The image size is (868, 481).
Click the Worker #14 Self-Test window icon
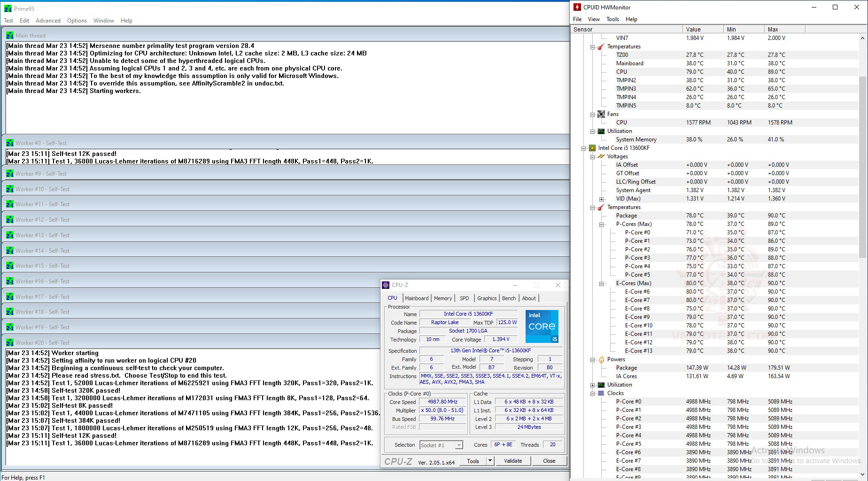coord(10,251)
